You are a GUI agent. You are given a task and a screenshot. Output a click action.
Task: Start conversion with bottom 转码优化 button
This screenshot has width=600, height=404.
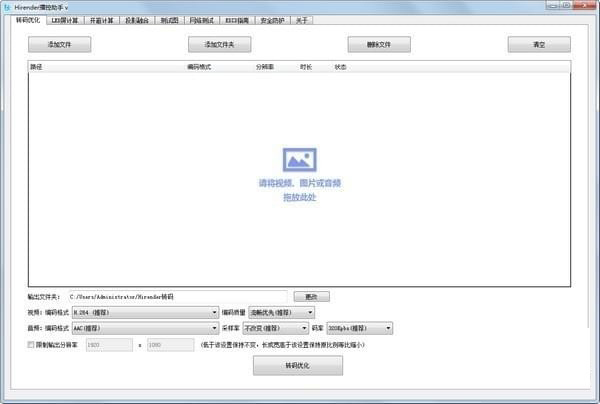click(x=298, y=366)
